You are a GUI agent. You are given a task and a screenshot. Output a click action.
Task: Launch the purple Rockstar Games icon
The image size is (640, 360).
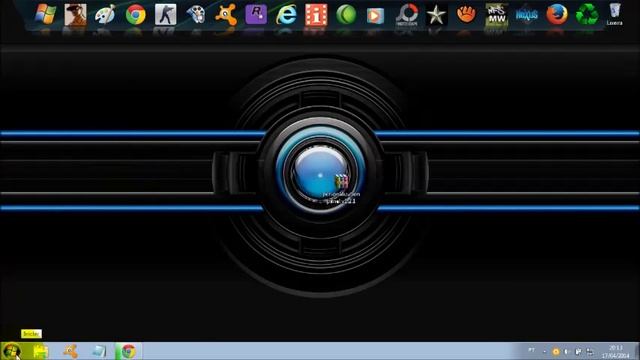coord(256,14)
